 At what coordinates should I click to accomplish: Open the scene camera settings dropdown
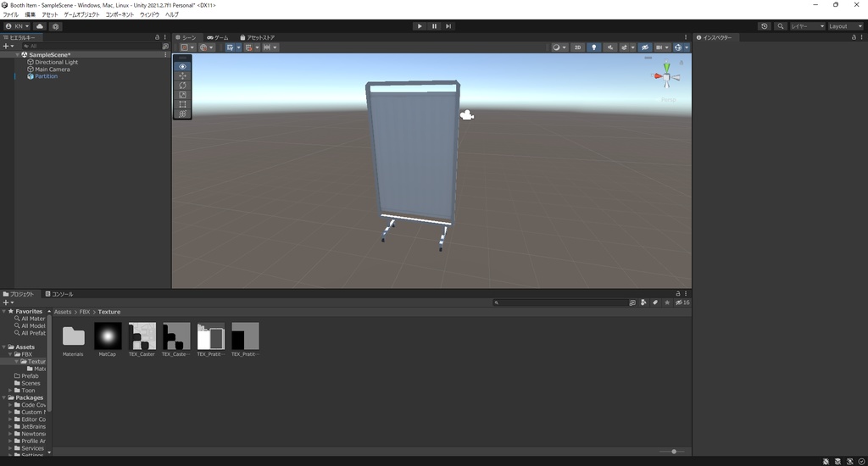click(x=662, y=47)
